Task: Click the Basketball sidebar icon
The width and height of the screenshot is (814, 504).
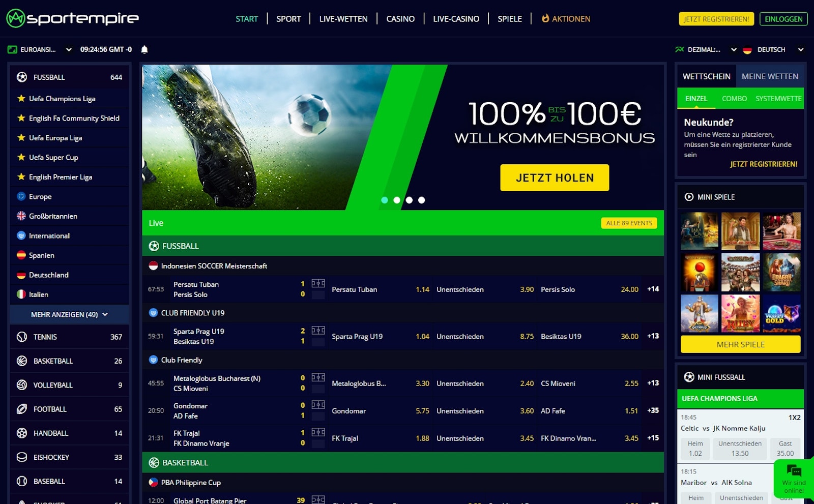Action: [22, 361]
